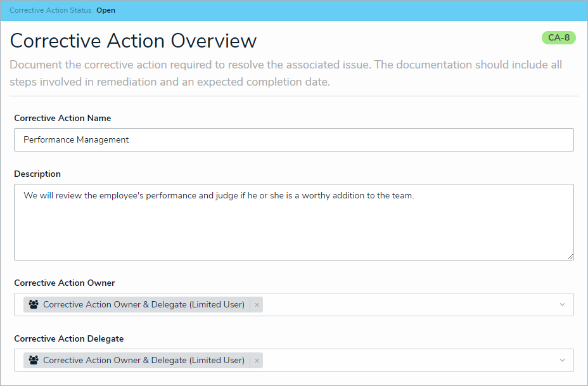Click the Corrective Action Delegate label

pyautogui.click(x=68, y=338)
